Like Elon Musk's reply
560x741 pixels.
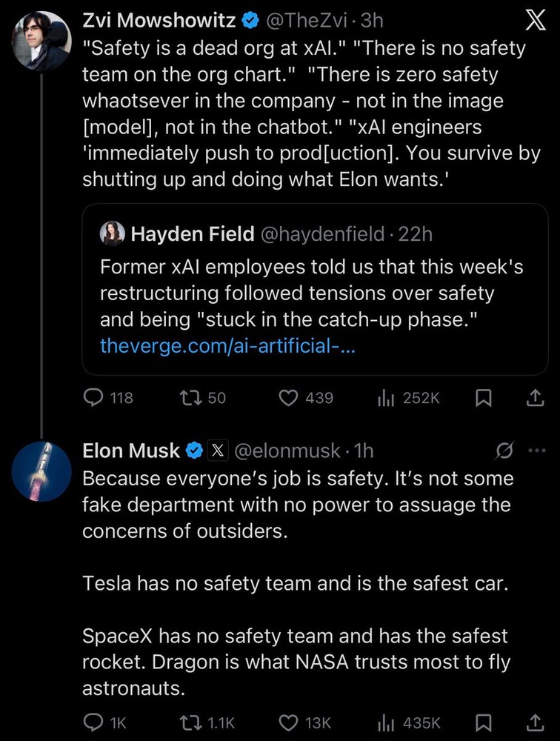(x=288, y=722)
